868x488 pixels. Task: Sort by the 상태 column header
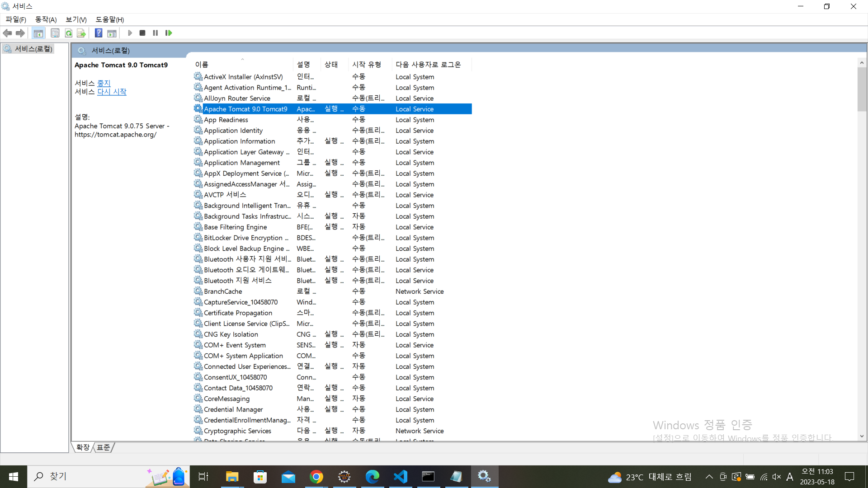coord(335,65)
